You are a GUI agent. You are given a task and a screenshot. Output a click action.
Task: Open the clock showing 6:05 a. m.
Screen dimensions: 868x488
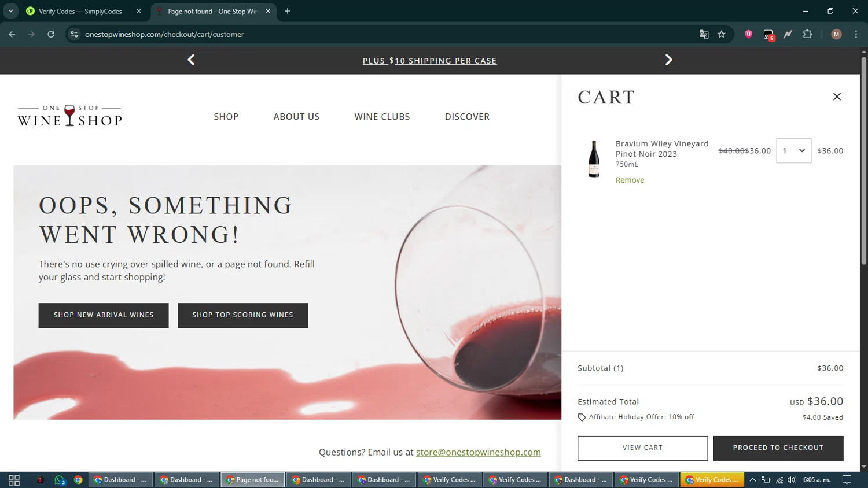coord(816,480)
